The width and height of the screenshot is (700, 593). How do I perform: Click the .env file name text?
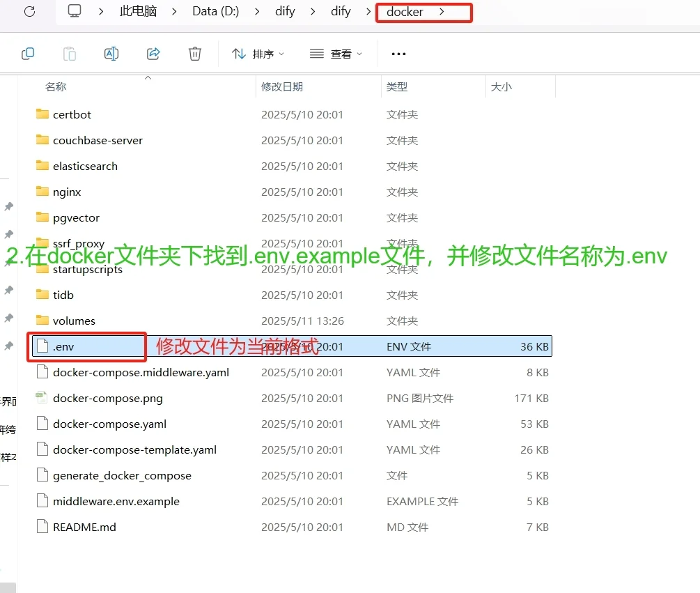63,347
